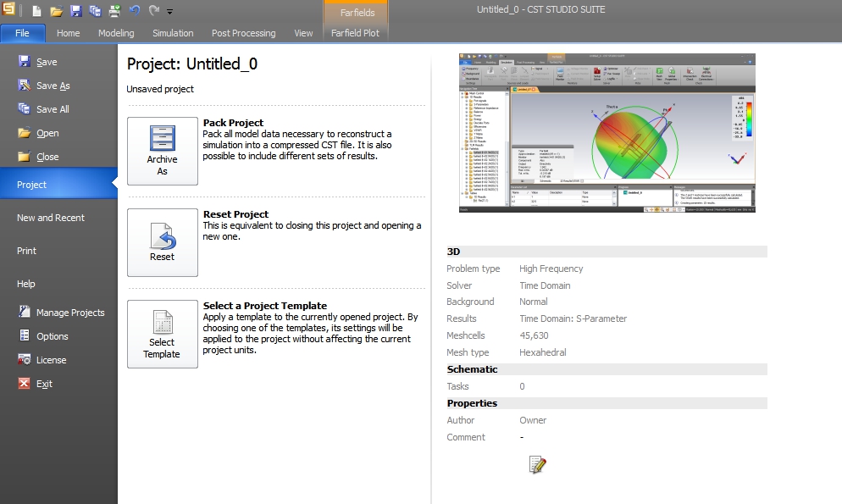
Task: Click the New file icon in quick access toolbar
Action: (x=36, y=11)
